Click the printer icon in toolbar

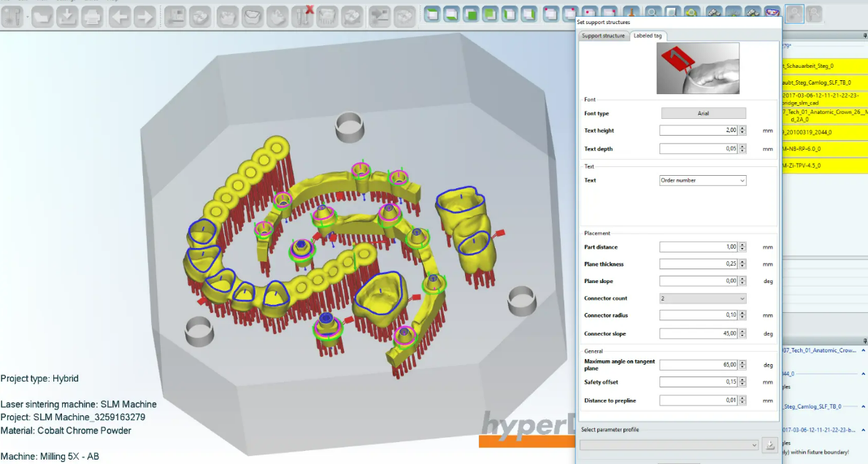click(x=92, y=17)
